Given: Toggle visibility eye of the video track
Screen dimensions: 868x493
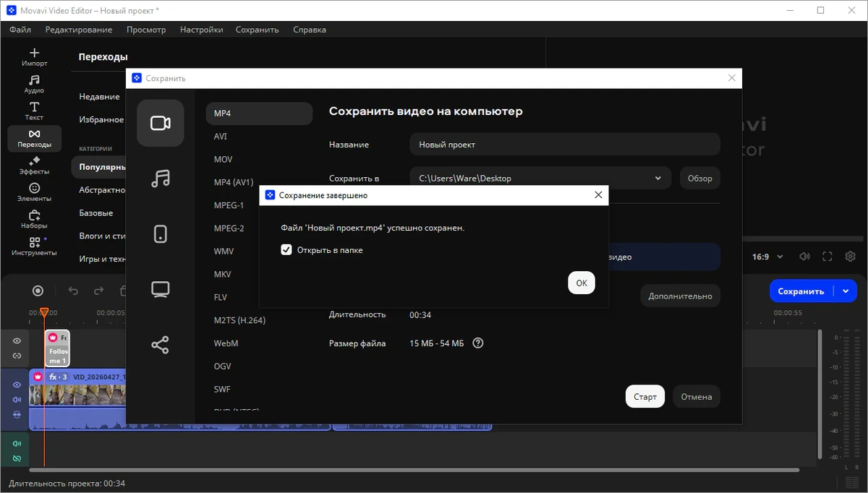Looking at the screenshot, I should (17, 385).
